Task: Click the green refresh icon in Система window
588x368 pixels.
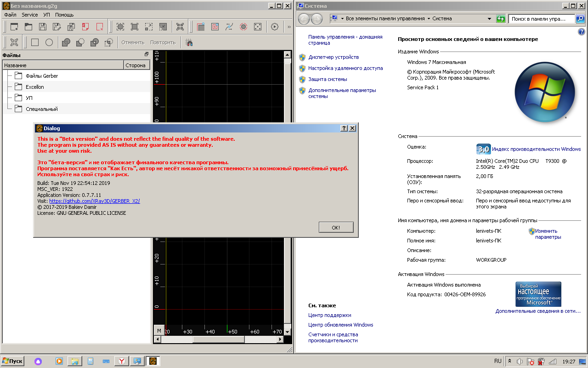Action: [501, 19]
